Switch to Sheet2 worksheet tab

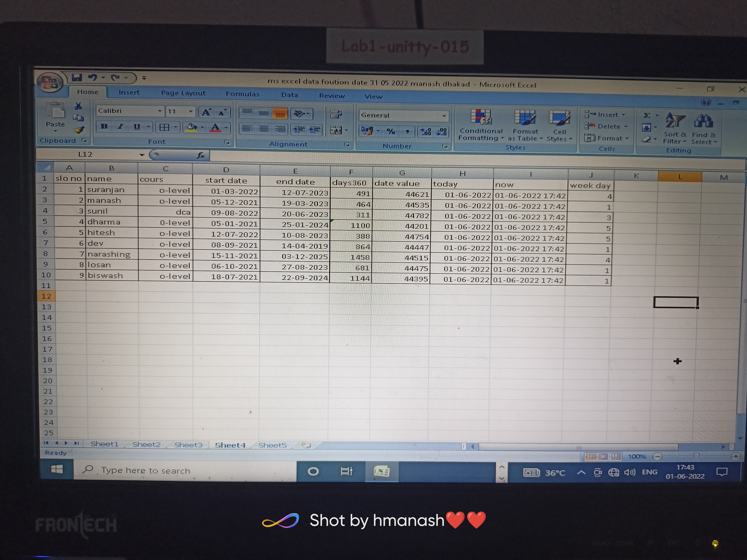tap(146, 445)
